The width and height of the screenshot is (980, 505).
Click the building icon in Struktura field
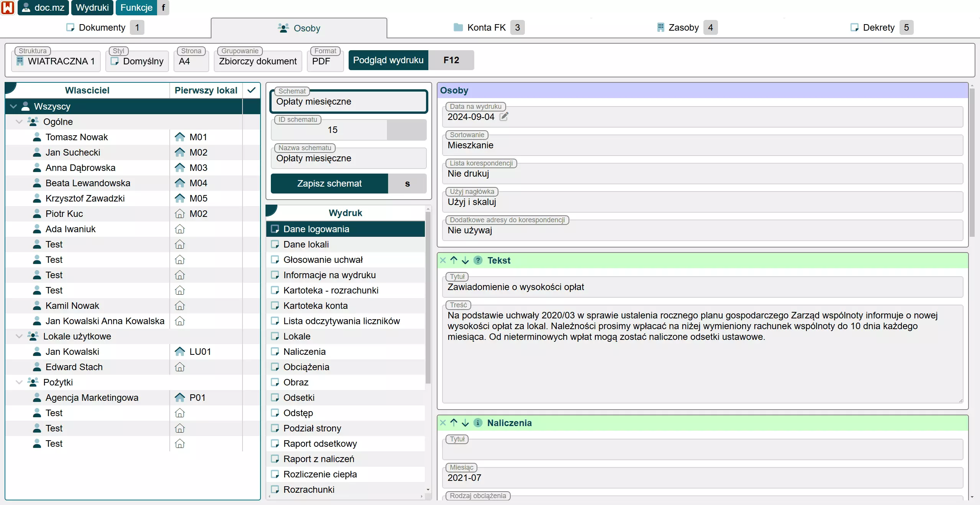(20, 61)
